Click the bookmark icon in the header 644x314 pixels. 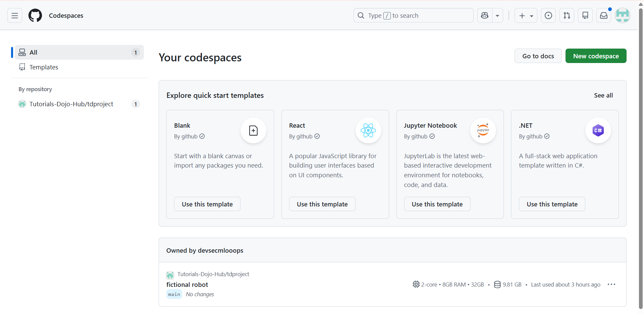pos(585,15)
